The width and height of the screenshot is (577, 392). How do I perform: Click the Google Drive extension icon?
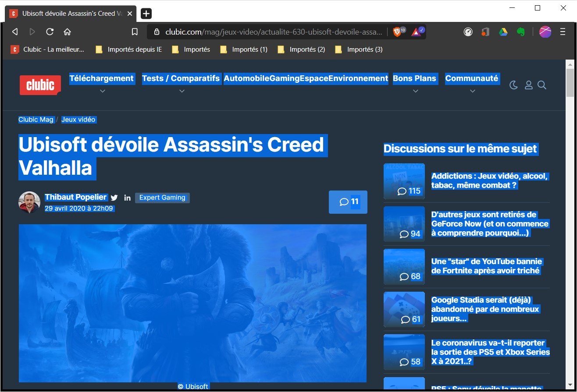pos(502,32)
